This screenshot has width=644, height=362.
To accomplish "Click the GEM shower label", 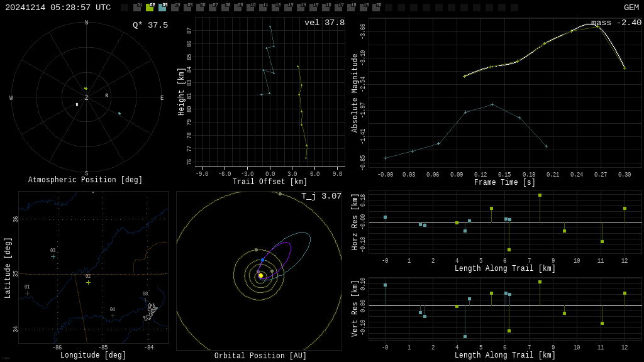I will point(631,8).
